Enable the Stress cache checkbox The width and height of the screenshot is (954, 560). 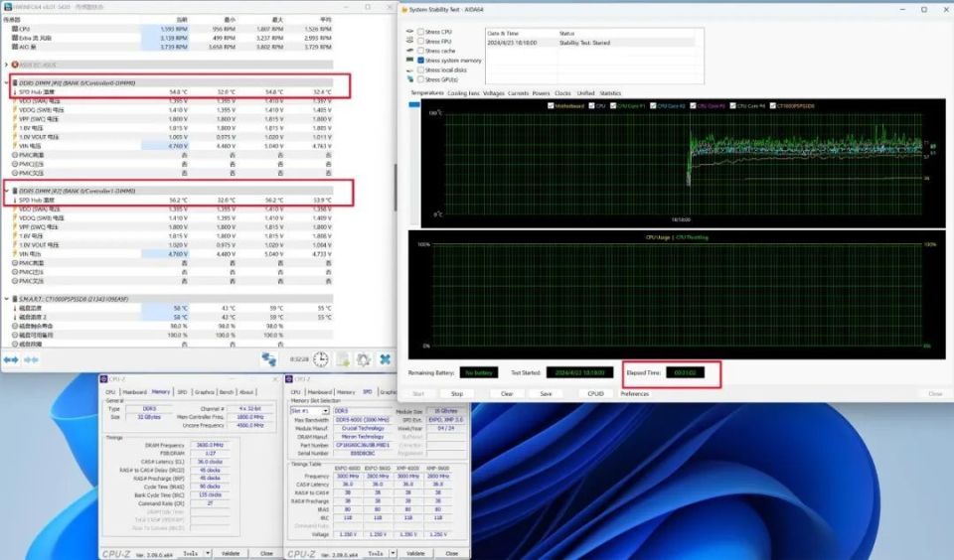click(421, 51)
